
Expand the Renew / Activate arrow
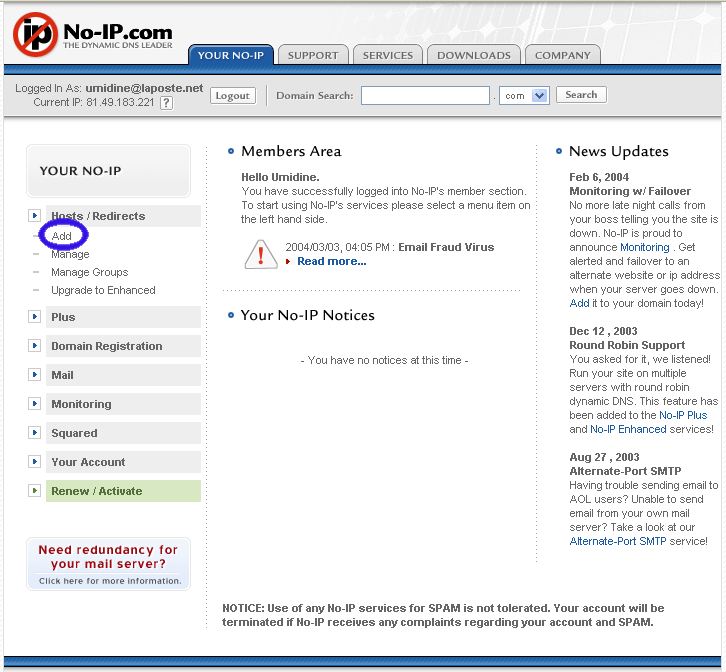34,490
